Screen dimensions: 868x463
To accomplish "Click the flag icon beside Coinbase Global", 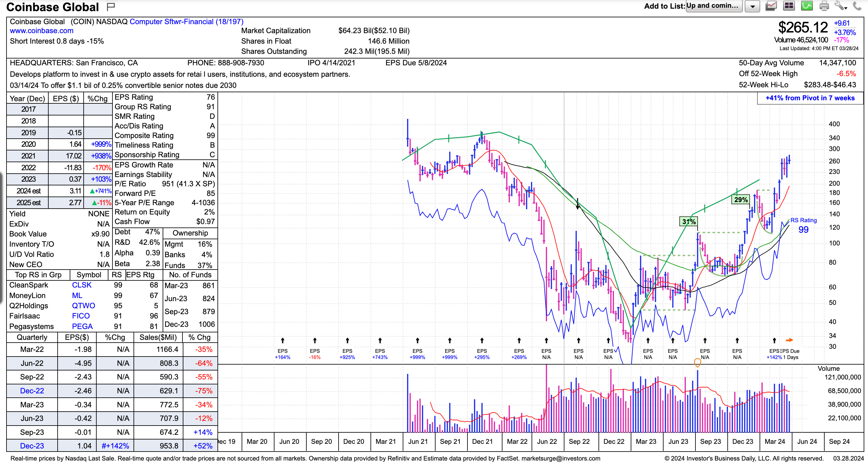I will click(111, 6).
